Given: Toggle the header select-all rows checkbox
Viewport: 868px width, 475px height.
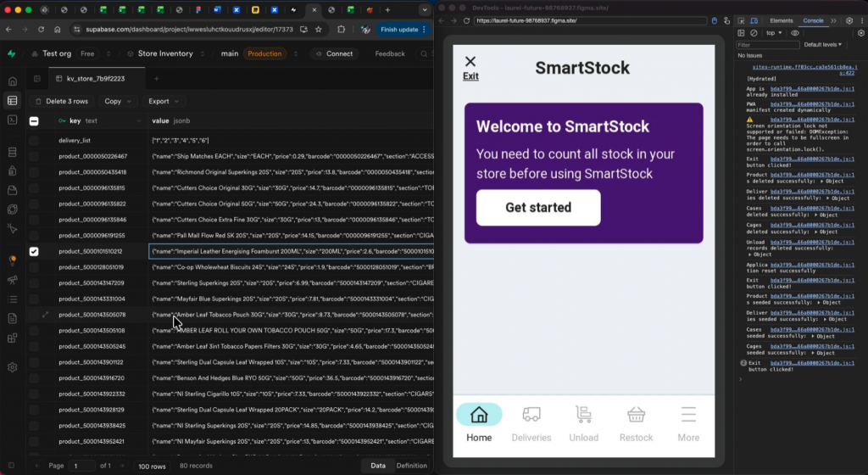Looking at the screenshot, I should pos(34,121).
